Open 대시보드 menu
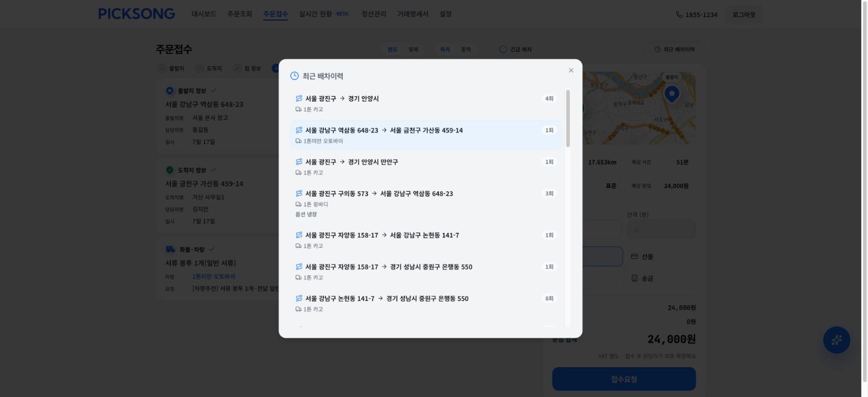Image resolution: width=868 pixels, height=397 pixels. [x=204, y=14]
